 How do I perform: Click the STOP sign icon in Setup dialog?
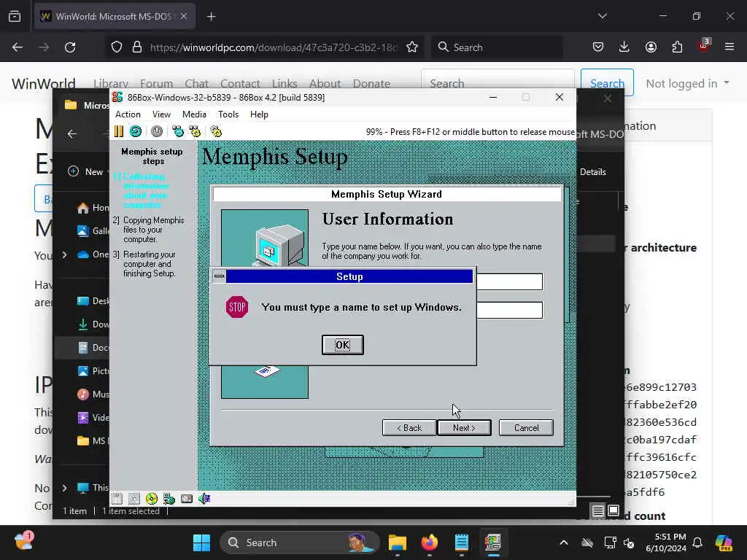pos(237,307)
